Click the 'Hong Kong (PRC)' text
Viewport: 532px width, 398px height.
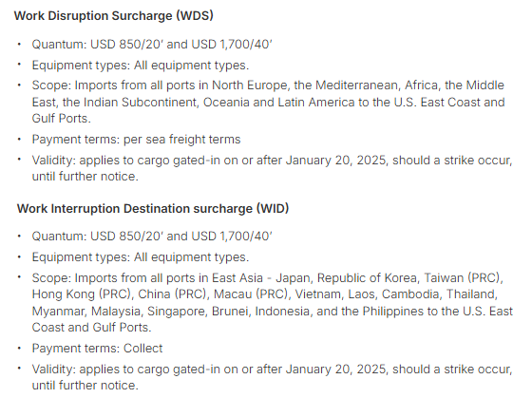[x=81, y=294]
